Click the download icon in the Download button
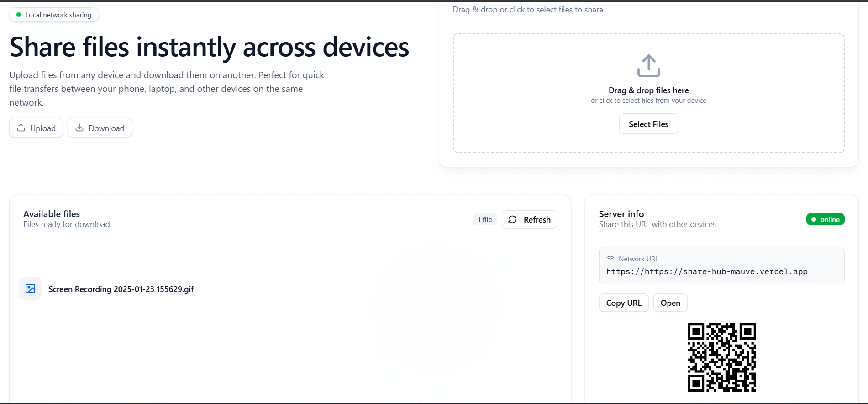This screenshot has height=404, width=868. (79, 128)
